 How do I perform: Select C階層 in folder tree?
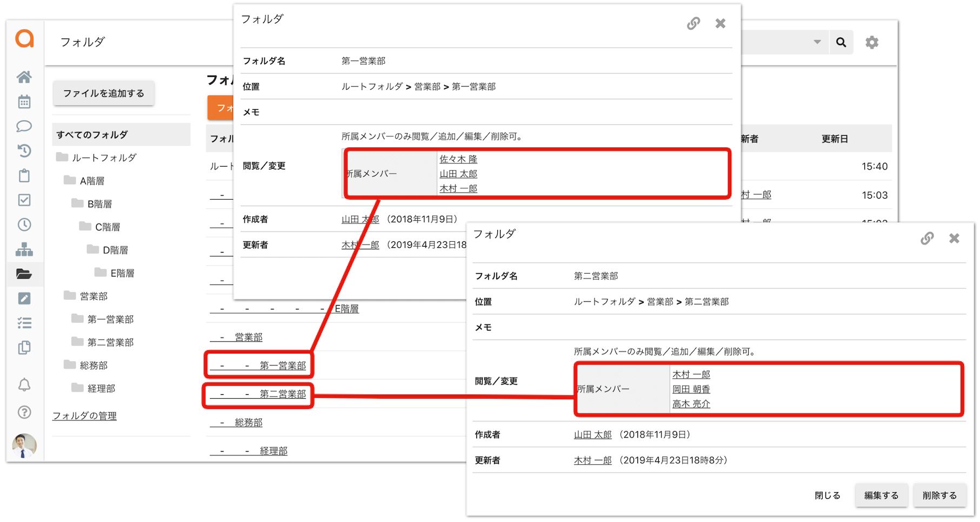point(108,227)
